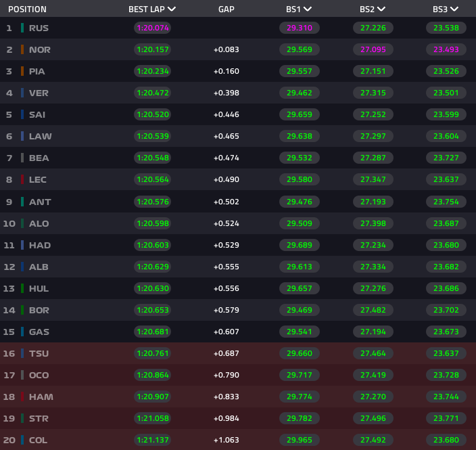476x450 pixels.
Task: Click COL best lap time 1:21.137
Action: (152, 440)
